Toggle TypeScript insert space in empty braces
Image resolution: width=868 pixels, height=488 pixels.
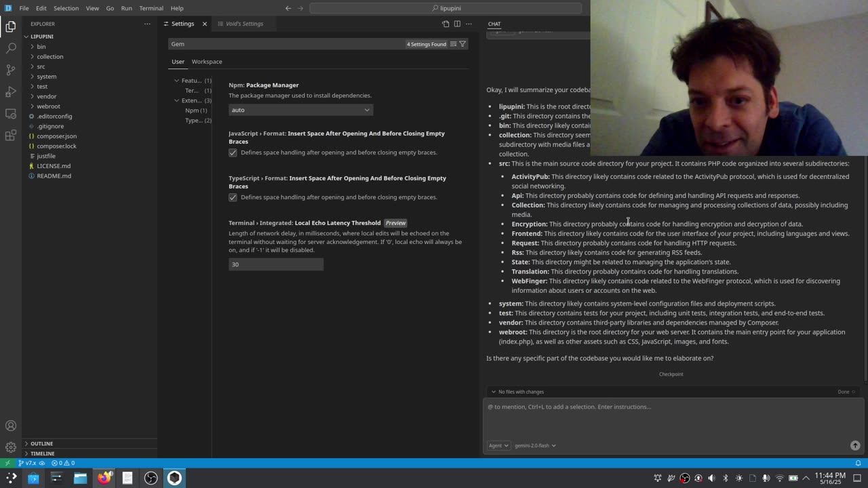click(233, 197)
